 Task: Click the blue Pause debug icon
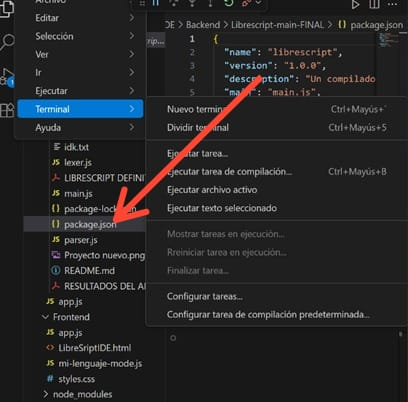(x=156, y=3)
